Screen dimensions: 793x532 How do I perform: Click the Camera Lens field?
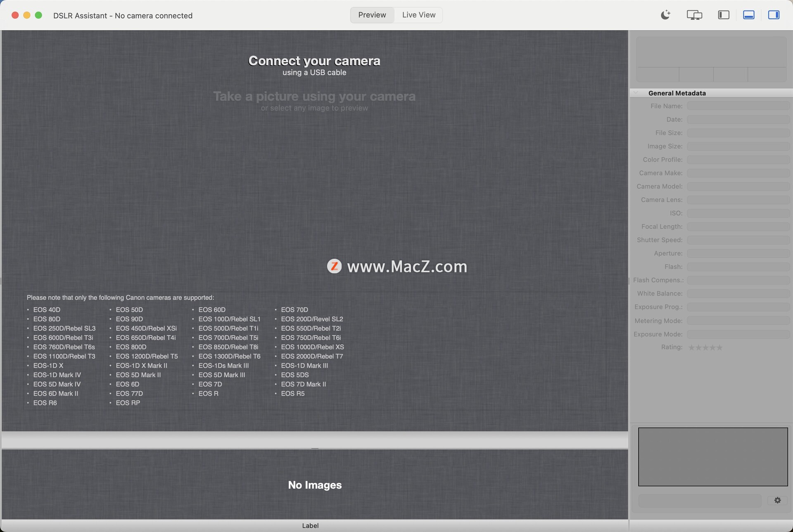click(x=738, y=200)
